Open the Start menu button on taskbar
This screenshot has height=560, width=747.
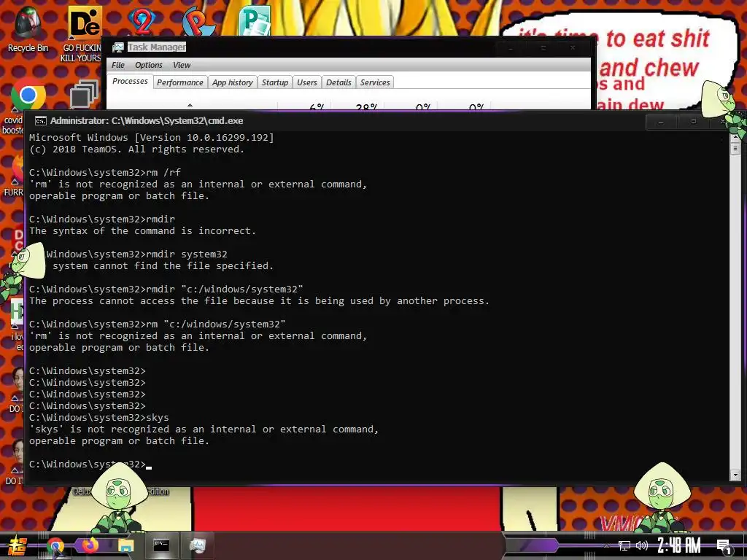17,545
